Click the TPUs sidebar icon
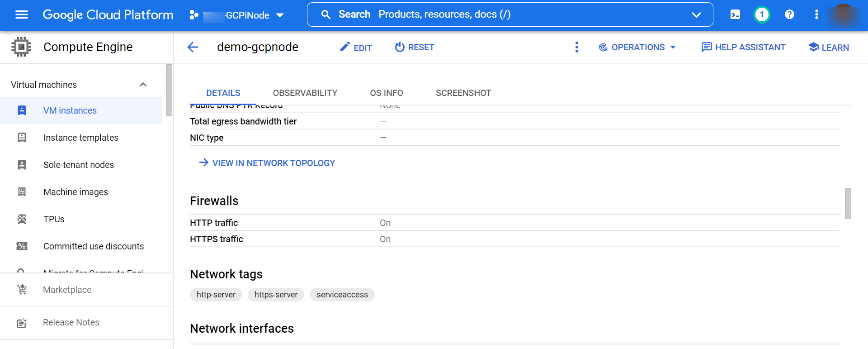 click(22, 219)
